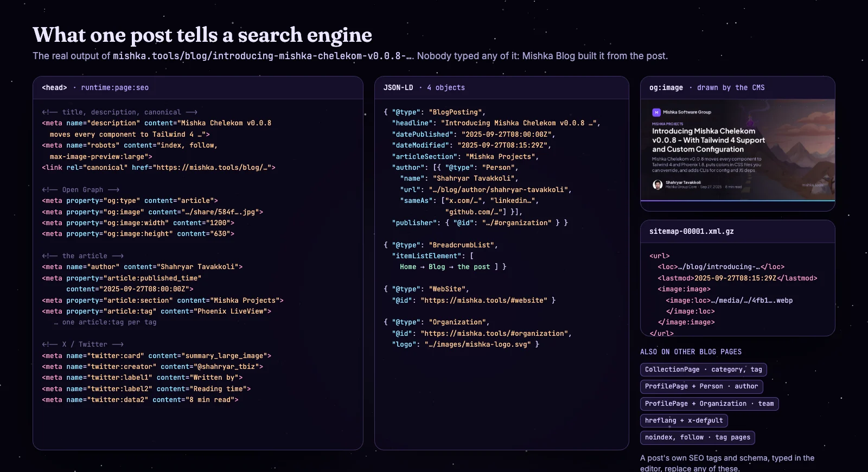
Task: Click 'runtime:page:seo' in head panel header
Action: click(115, 87)
